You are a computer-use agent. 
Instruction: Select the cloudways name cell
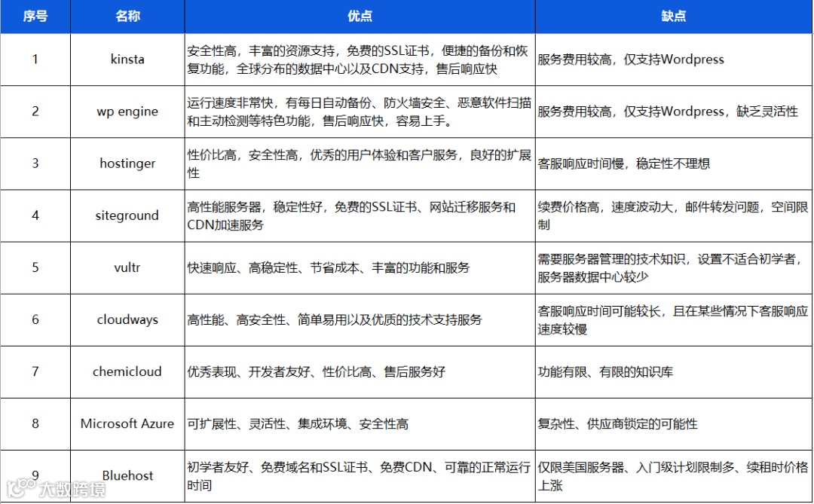(x=127, y=319)
